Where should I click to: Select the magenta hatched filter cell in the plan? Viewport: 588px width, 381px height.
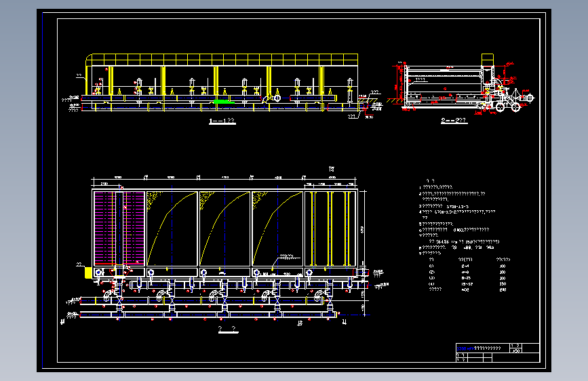119,228
